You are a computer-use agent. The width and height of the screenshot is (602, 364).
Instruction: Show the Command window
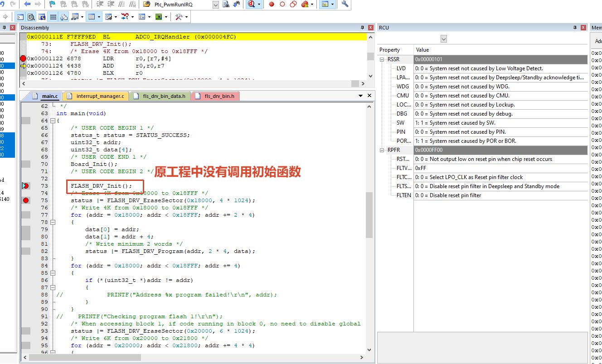pyautogui.click(x=20, y=17)
